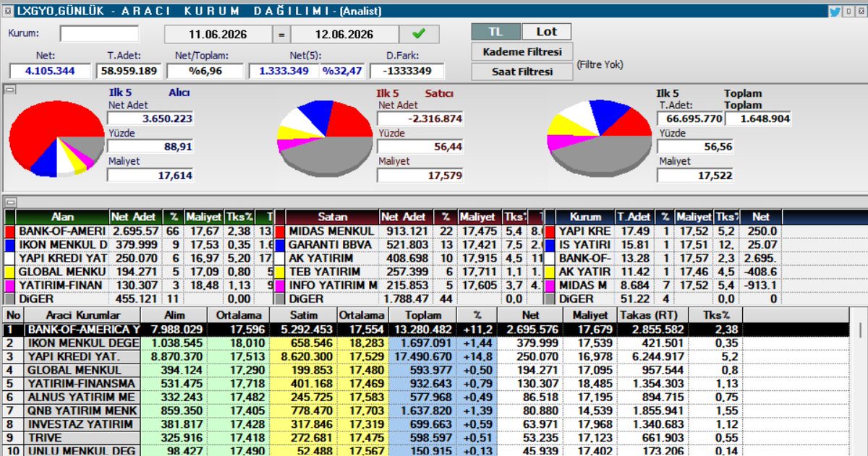868x456 pixels.
Task: Sort by the Kurum column header in the total table
Action: 586,217
